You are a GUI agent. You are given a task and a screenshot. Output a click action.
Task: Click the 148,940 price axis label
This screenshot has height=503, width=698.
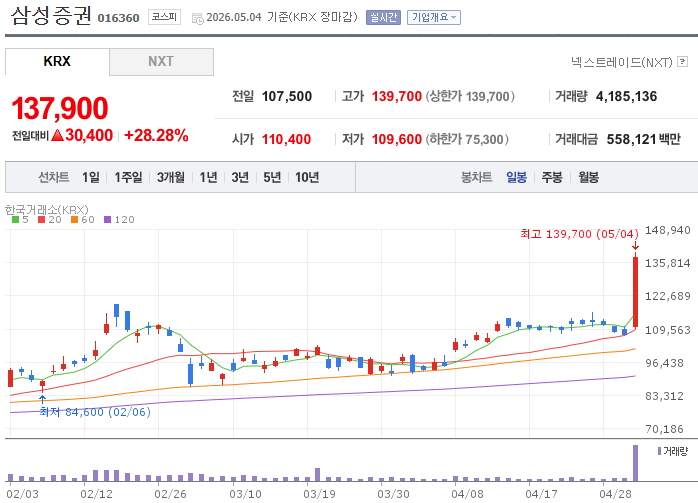(668, 230)
